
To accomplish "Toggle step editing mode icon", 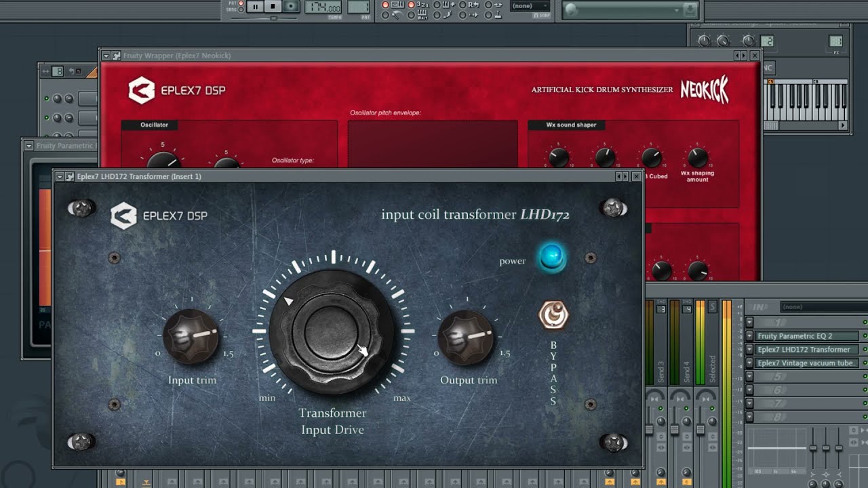I will (448, 4).
